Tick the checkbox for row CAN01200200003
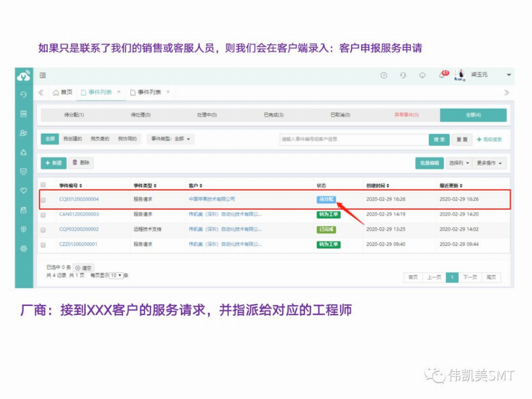532x399 pixels. 43,215
